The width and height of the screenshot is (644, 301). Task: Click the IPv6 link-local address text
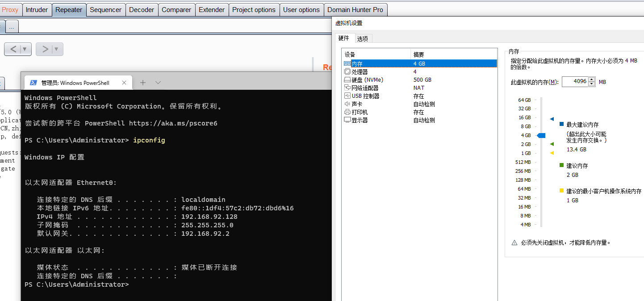tap(238, 208)
